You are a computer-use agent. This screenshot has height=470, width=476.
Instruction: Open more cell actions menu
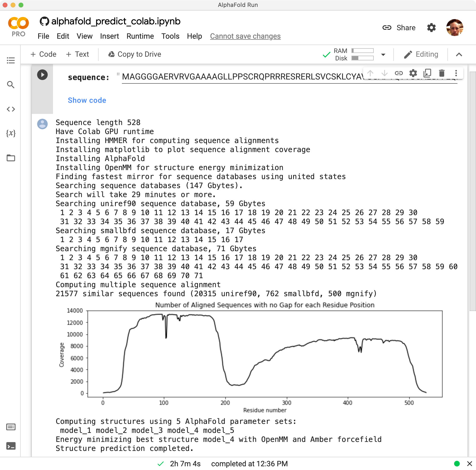click(456, 73)
